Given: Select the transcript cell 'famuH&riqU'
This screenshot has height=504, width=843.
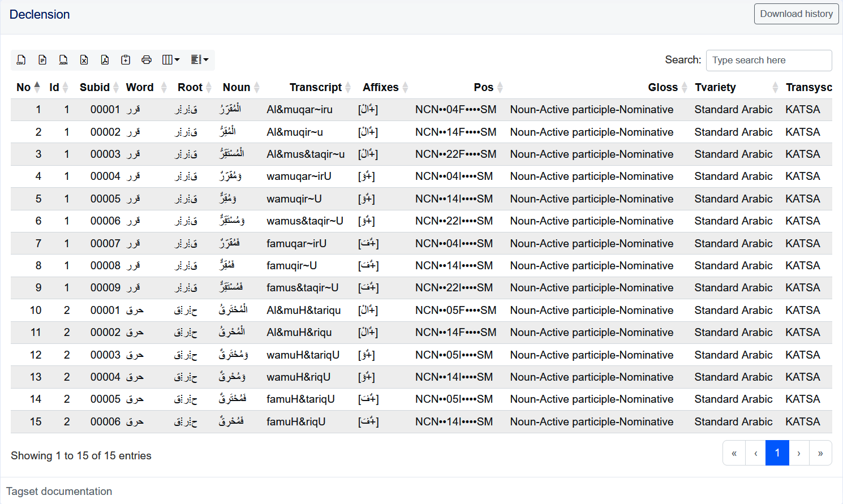Looking at the screenshot, I should 296,422.
